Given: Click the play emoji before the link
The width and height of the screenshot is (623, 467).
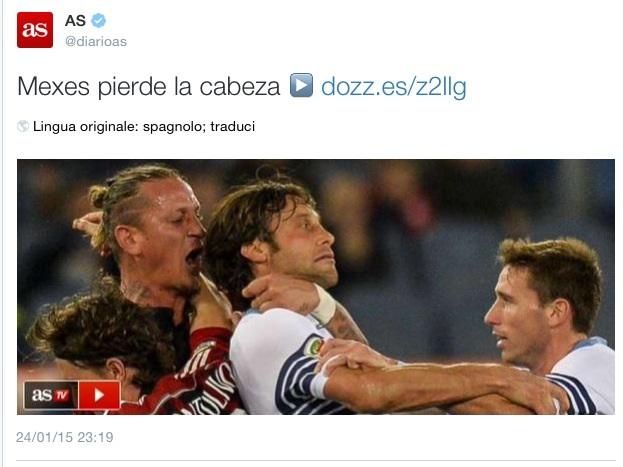Looking at the screenshot, I should (x=302, y=85).
